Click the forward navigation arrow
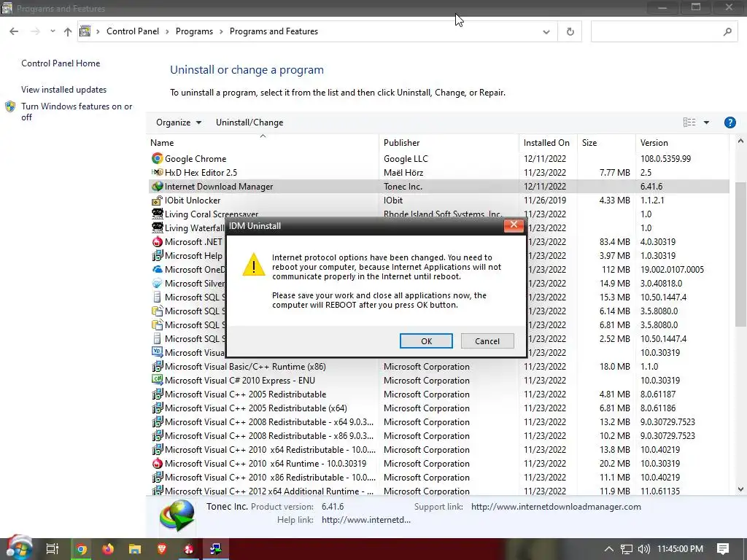747x560 pixels. pyautogui.click(x=35, y=31)
